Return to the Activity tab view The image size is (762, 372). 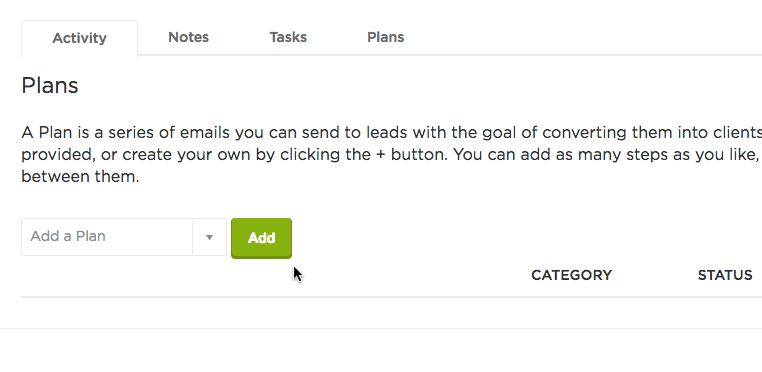point(79,38)
